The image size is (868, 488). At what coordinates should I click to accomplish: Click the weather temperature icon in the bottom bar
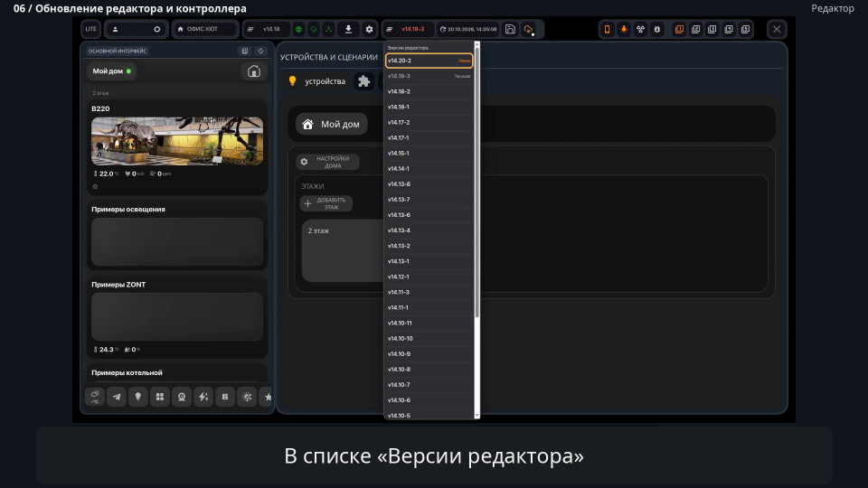click(x=95, y=397)
